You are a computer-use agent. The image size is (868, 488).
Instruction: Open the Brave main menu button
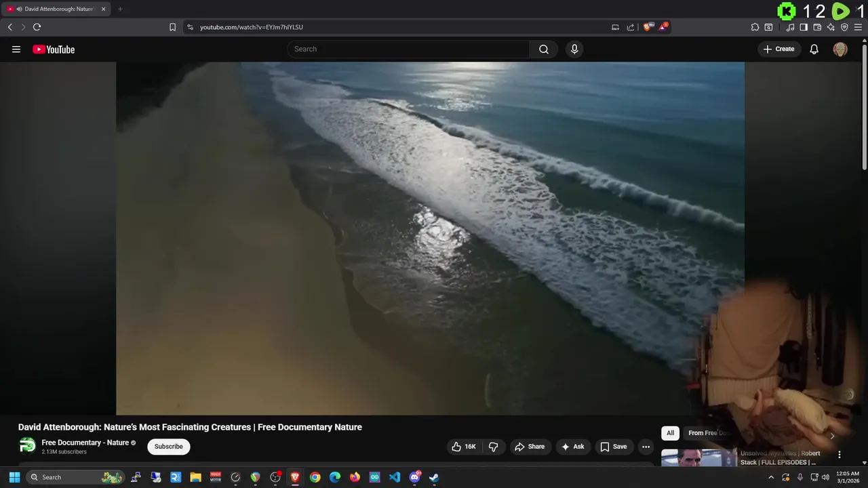(858, 27)
